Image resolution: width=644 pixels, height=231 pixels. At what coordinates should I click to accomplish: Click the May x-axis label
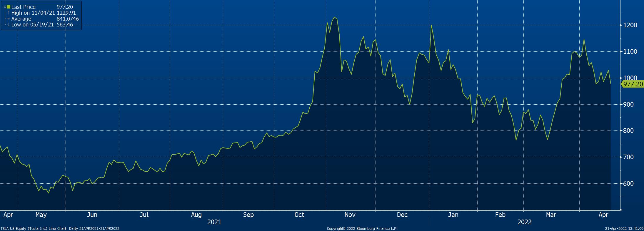41,215
